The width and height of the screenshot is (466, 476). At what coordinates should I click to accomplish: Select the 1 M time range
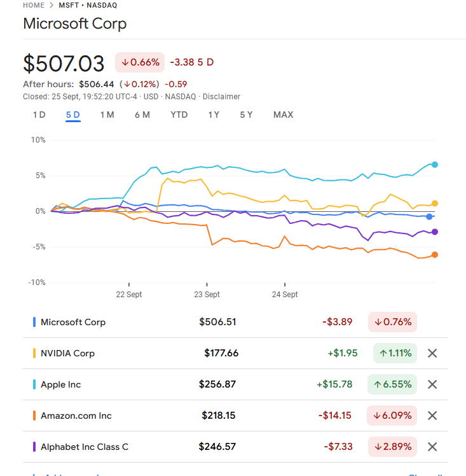pyautogui.click(x=107, y=115)
